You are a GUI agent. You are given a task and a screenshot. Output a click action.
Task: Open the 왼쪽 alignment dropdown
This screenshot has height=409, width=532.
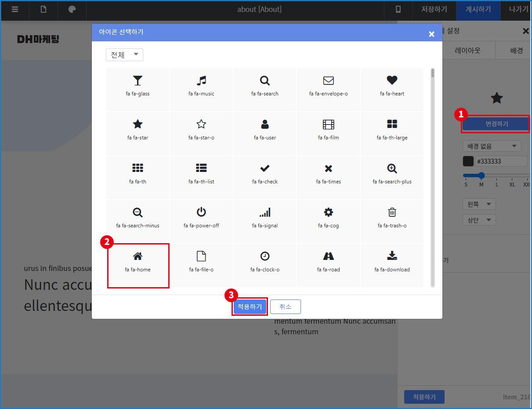pos(479,204)
